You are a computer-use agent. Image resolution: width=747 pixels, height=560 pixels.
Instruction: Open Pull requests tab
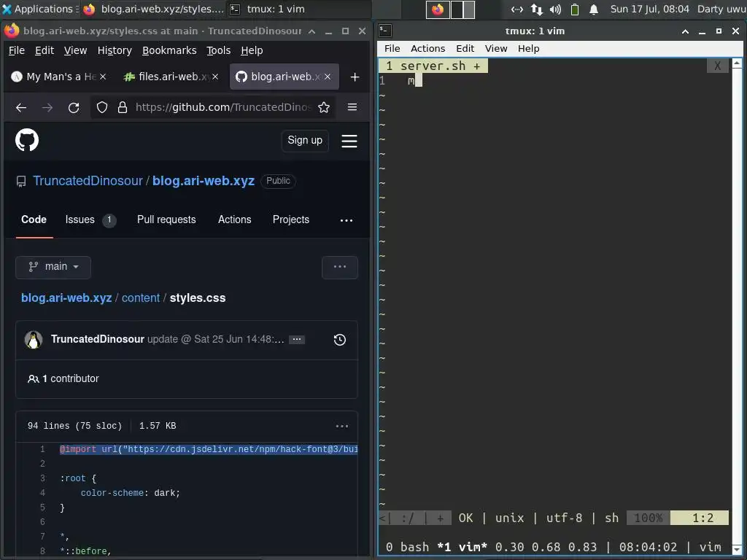(166, 219)
